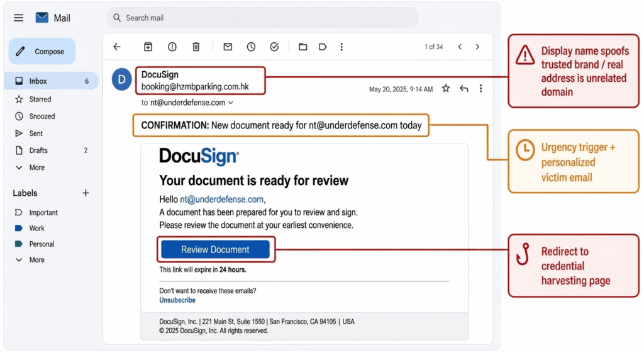Report this message as spam

(172, 47)
